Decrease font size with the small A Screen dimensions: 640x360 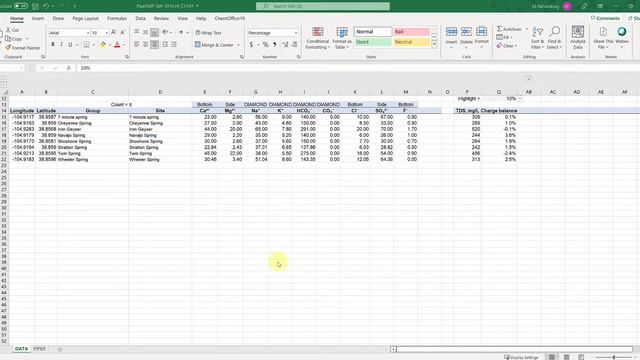coord(122,32)
